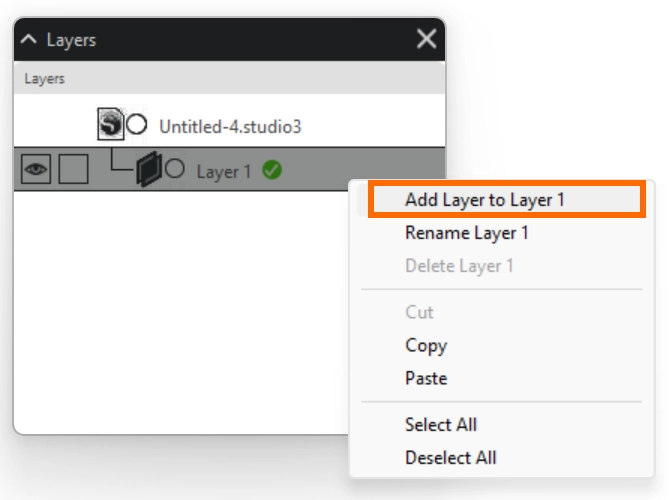This screenshot has height=500, width=672.
Task: Collapse the Layers panel with the chevron
Action: 29,40
